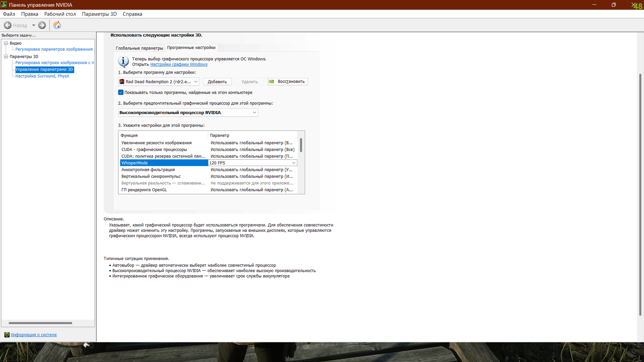Select Управление параметрами 3D tree item
Screen dimensions: 644x362
point(44,69)
